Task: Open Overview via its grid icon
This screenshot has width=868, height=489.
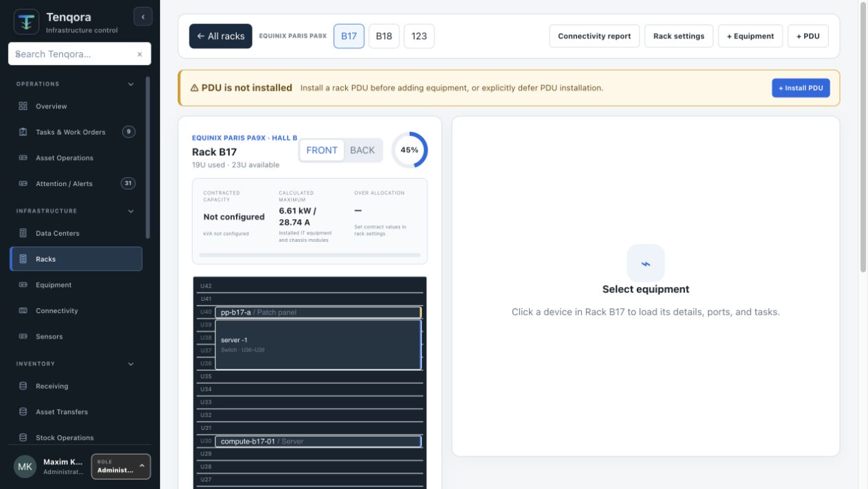Action: tap(23, 106)
